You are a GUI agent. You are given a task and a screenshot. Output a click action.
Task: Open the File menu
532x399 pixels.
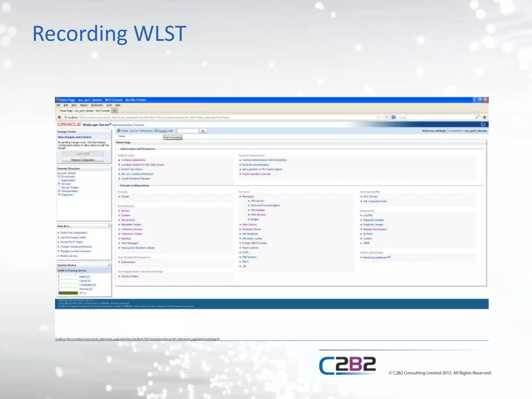(58, 105)
